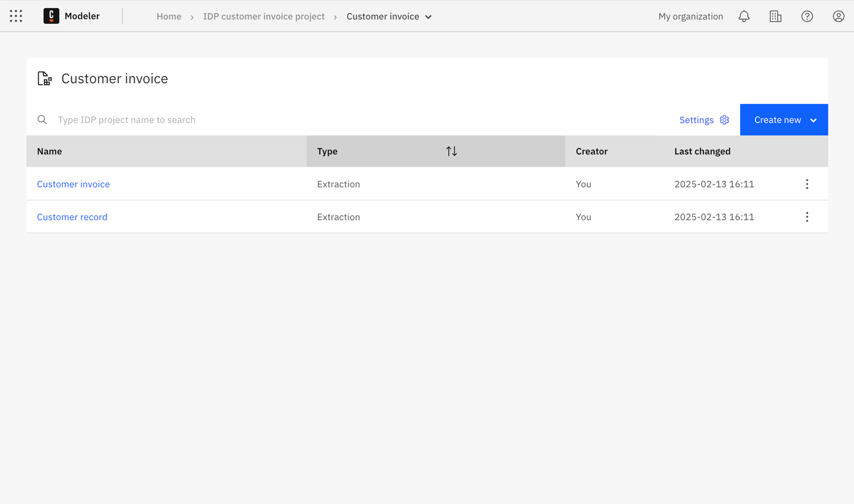Open the help menu icon
The image size is (854, 504).
(x=807, y=16)
